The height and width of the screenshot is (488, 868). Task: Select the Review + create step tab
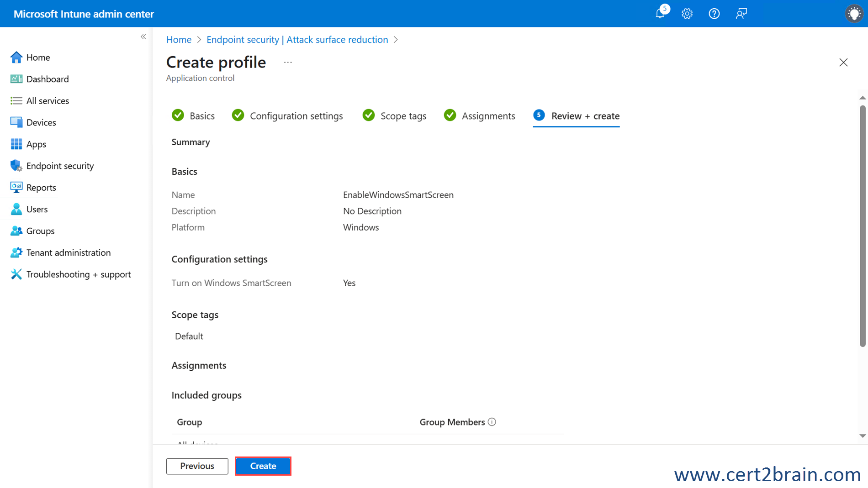click(576, 116)
